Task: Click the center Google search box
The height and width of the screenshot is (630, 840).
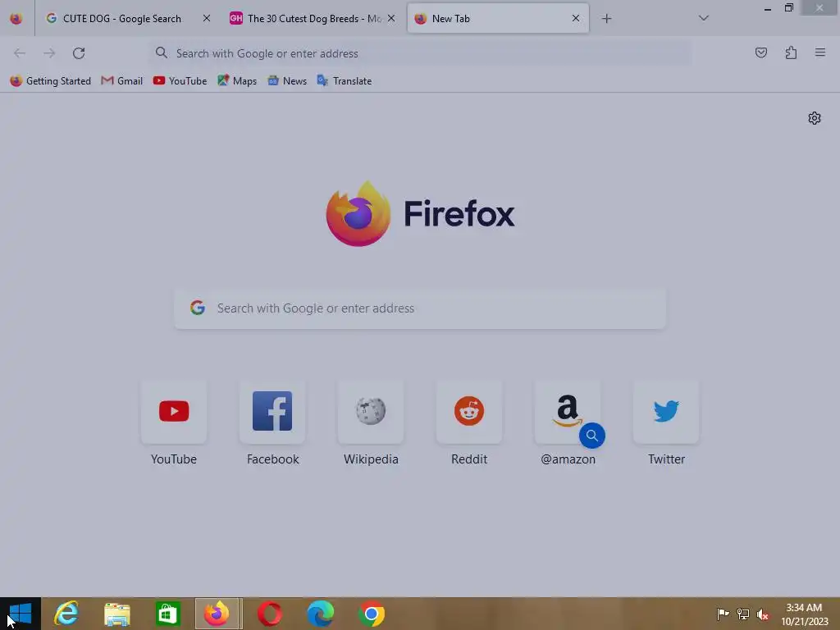Action: 420,308
